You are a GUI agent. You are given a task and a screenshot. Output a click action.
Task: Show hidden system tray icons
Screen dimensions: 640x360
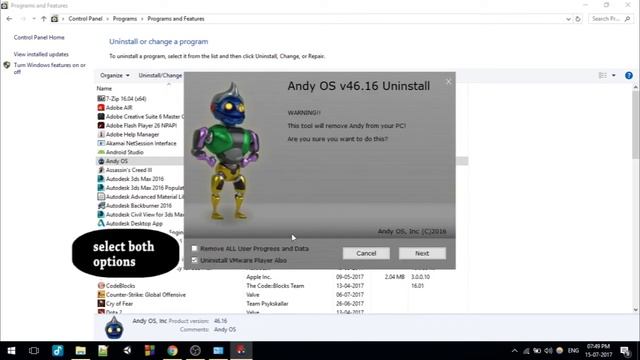pos(515,351)
